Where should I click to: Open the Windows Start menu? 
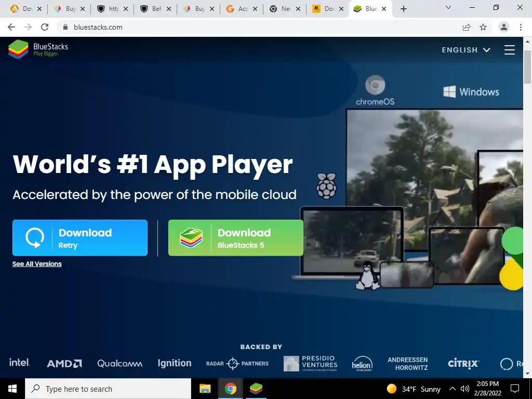(12, 389)
